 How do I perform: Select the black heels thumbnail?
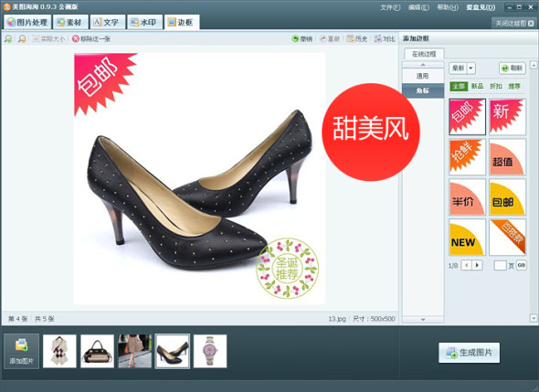[173, 351]
